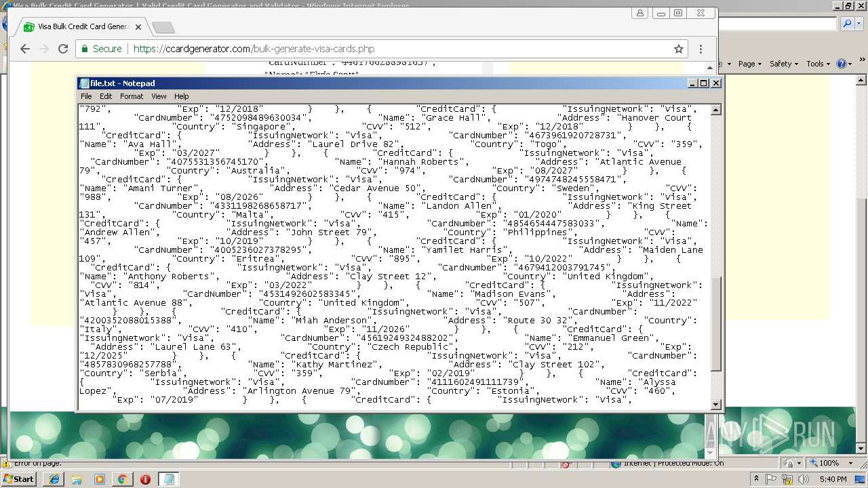Click the IE Protected Mode status text
868x488 pixels.
pos(673,464)
